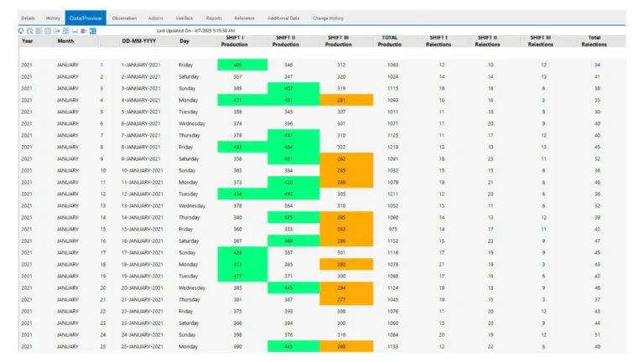Select the green 451 cell for 9-JANUARY-2021
This screenshot has width=644, height=362.
point(293,159)
